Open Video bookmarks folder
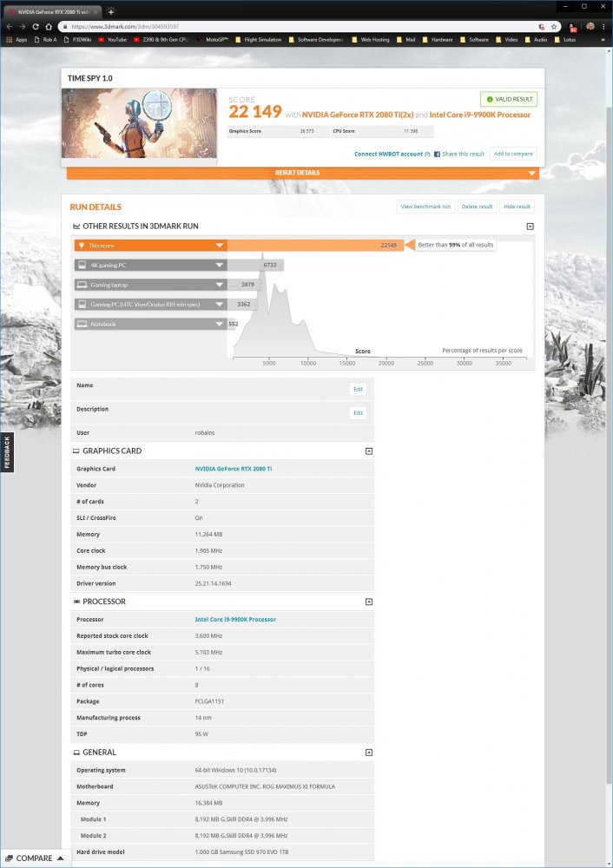Viewport: 613px width, 868px height. tap(507, 40)
